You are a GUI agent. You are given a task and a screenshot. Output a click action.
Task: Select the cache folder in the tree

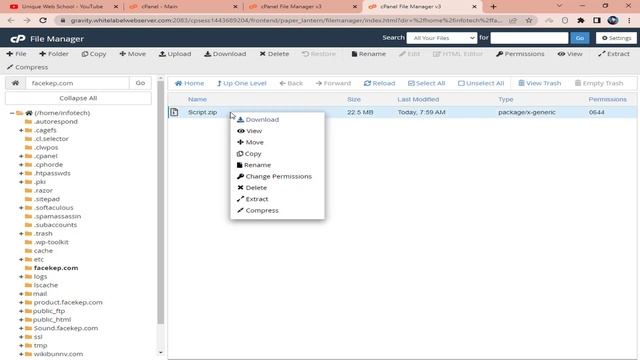click(43, 251)
